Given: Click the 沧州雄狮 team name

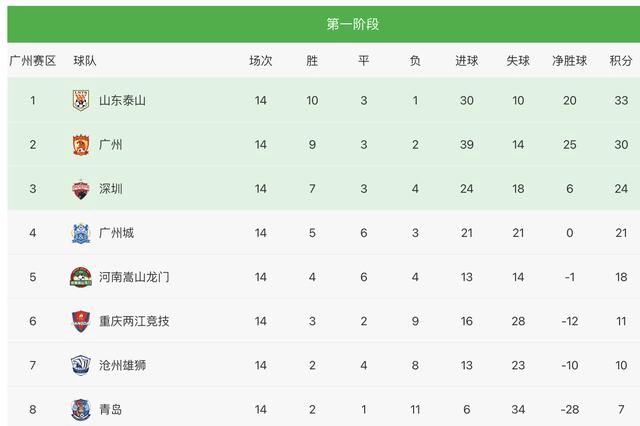Looking at the screenshot, I should click(122, 365).
